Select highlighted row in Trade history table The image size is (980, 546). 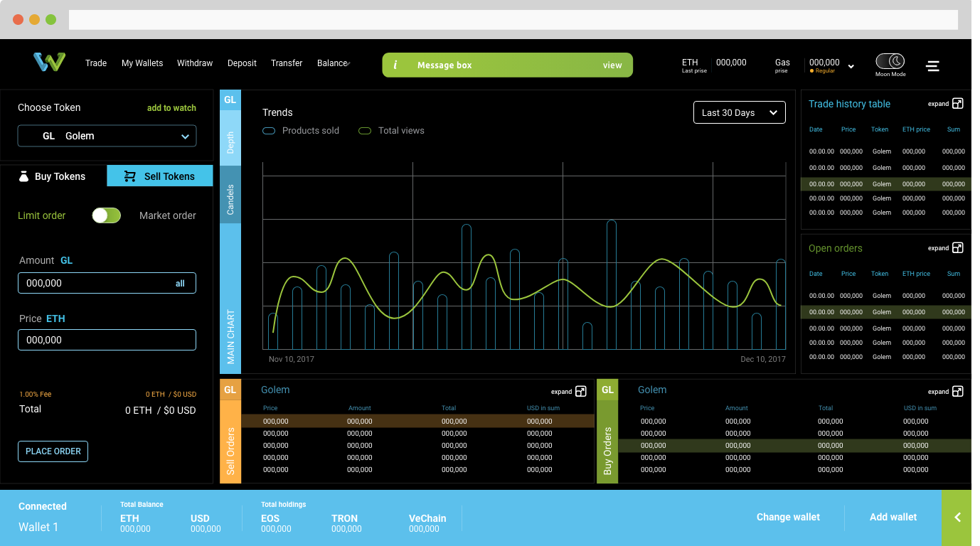tap(886, 184)
